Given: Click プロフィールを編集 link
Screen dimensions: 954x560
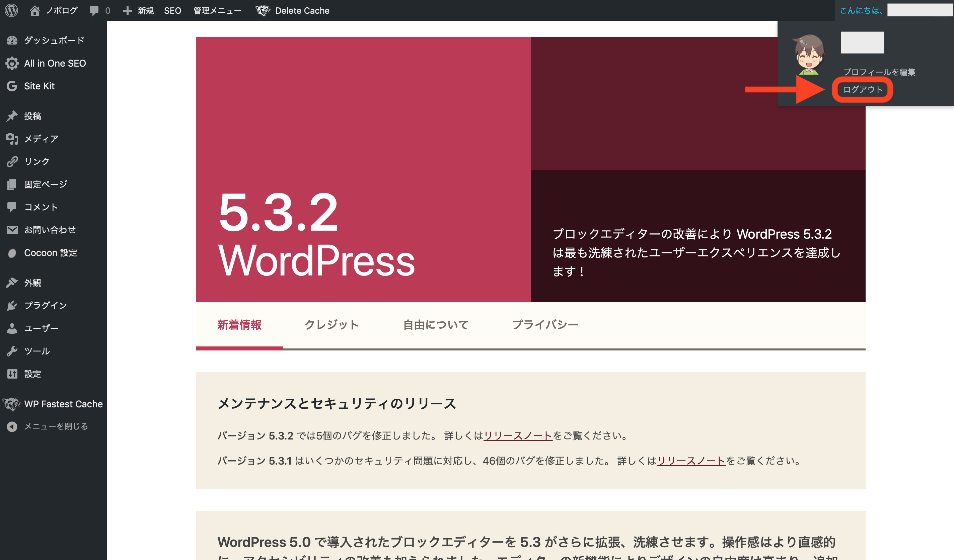Looking at the screenshot, I should pyautogui.click(x=879, y=72).
